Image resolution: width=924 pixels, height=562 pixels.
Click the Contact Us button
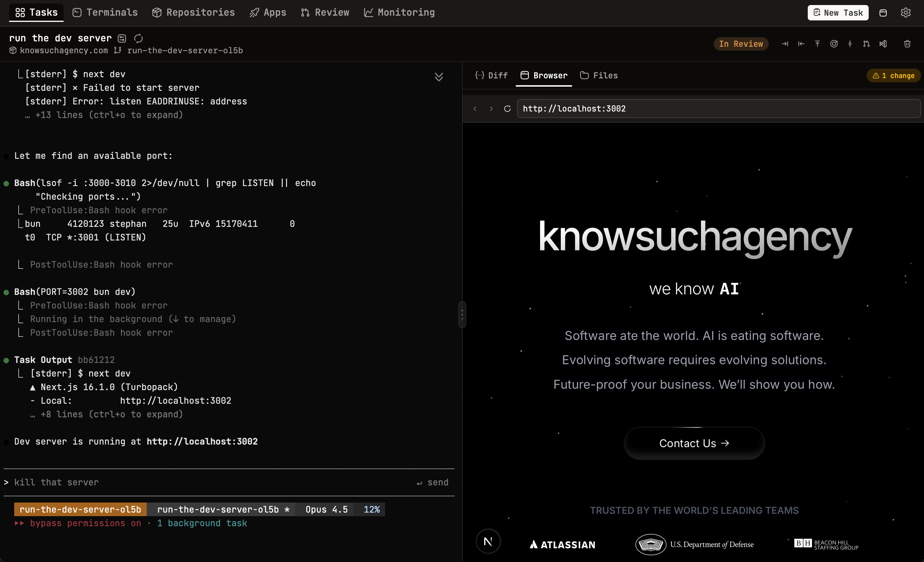pyautogui.click(x=694, y=443)
